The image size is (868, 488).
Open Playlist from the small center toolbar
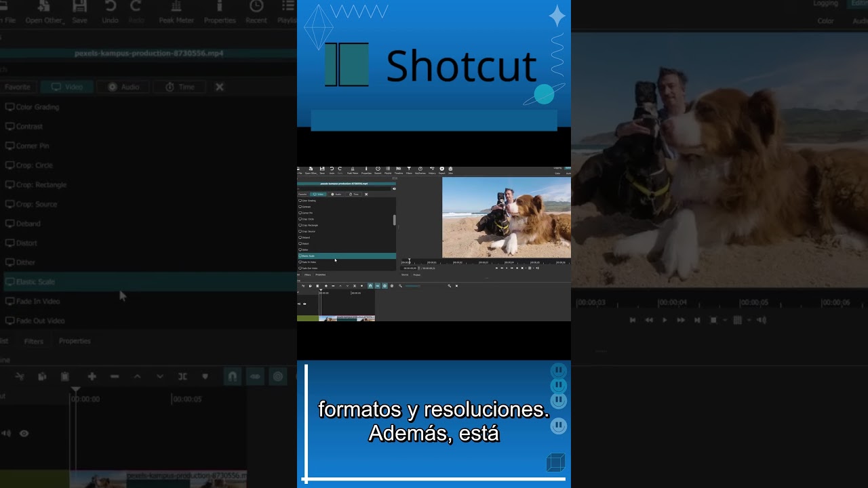click(388, 170)
